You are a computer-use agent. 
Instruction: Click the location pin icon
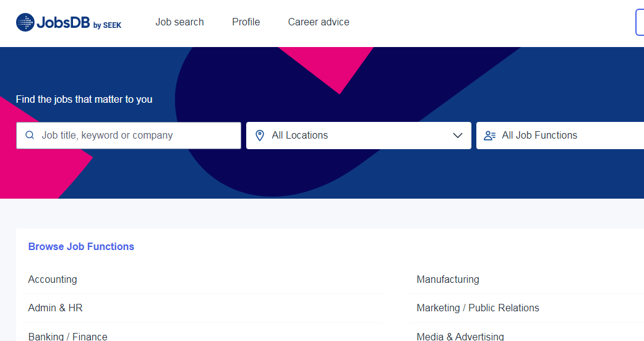260,136
